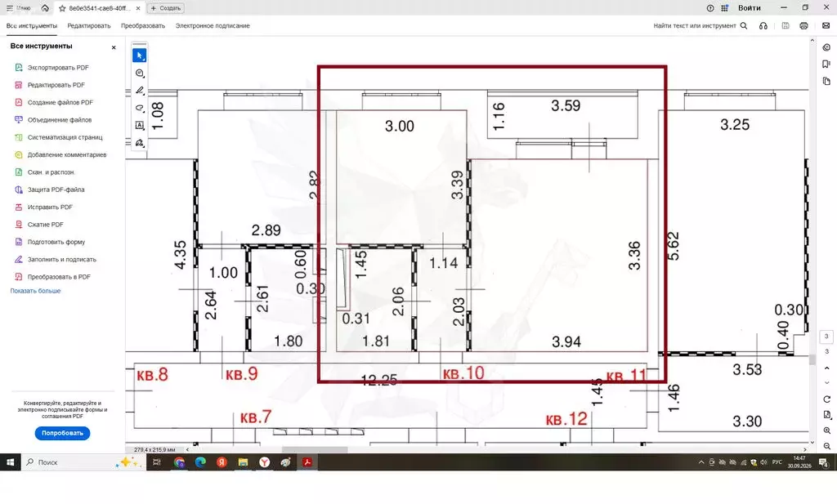Open the Home screen icon

tap(45, 8)
